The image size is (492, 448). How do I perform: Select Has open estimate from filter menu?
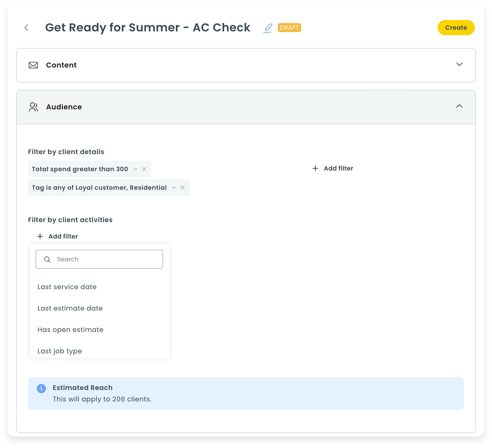click(x=70, y=330)
